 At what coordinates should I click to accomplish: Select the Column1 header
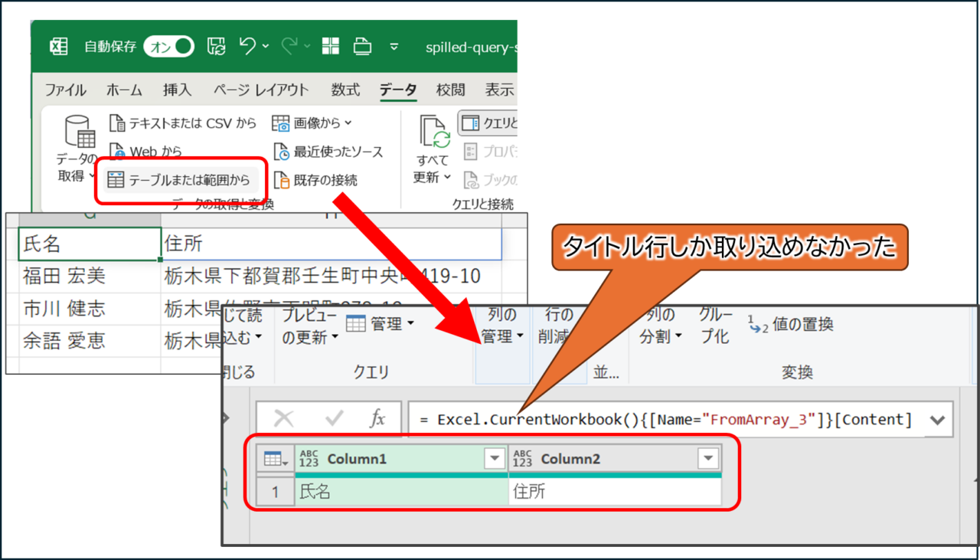pos(401,459)
